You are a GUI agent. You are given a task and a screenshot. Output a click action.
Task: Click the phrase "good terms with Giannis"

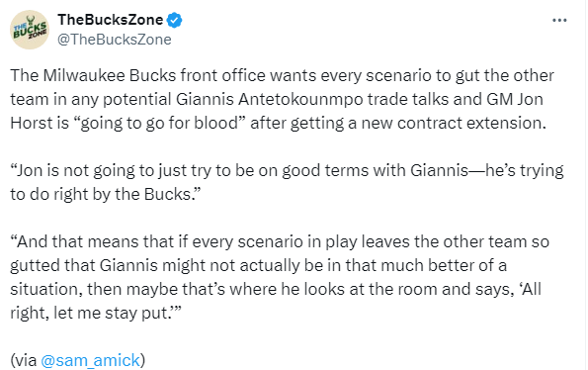point(375,171)
